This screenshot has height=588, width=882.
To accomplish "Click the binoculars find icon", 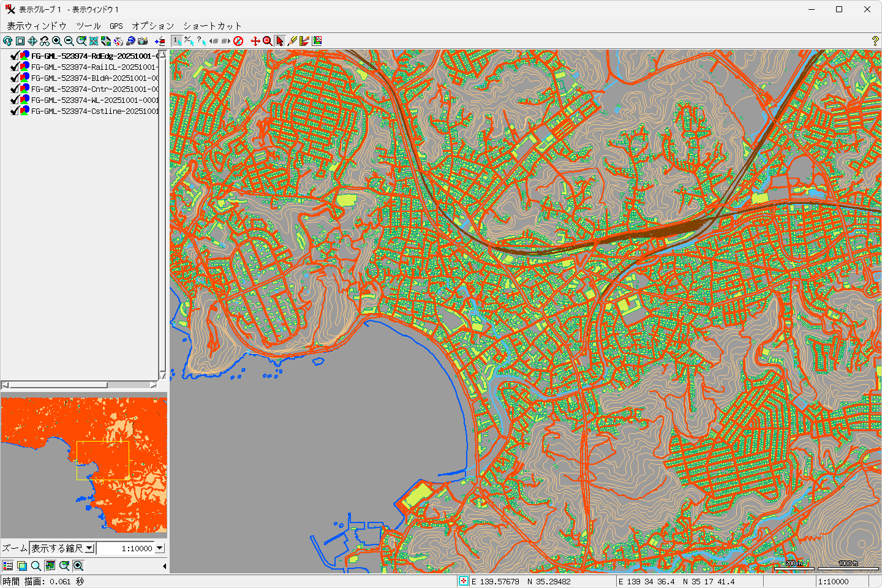I will [x=45, y=41].
